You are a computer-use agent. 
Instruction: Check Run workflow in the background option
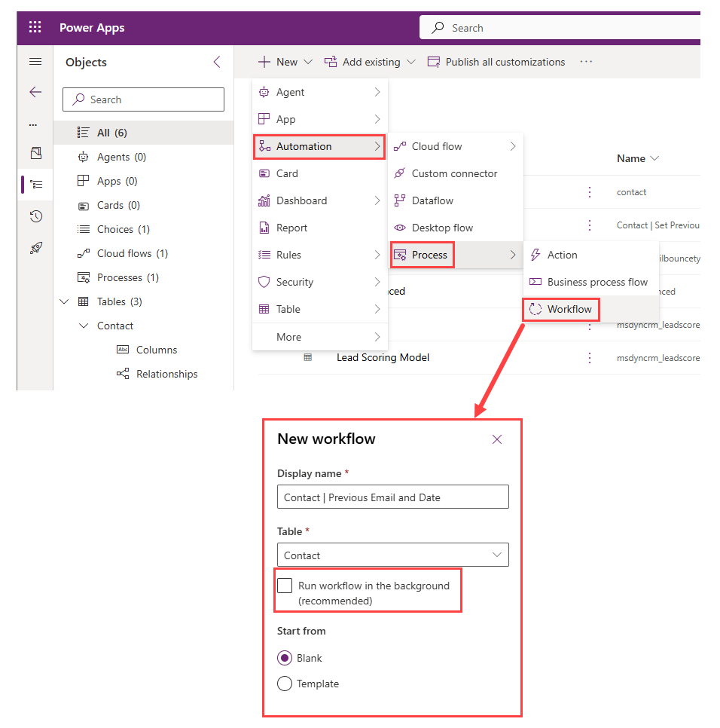click(x=285, y=586)
